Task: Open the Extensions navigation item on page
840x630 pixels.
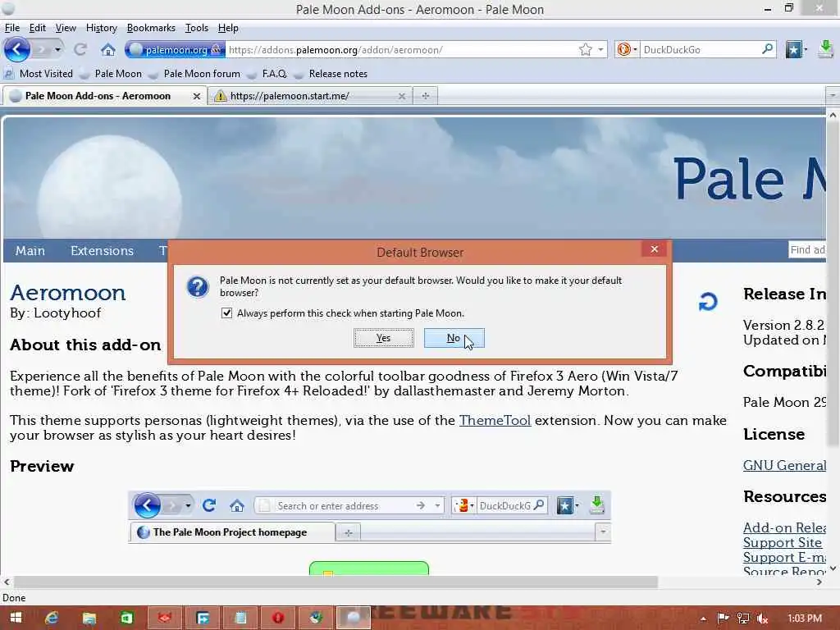Action: (x=102, y=251)
